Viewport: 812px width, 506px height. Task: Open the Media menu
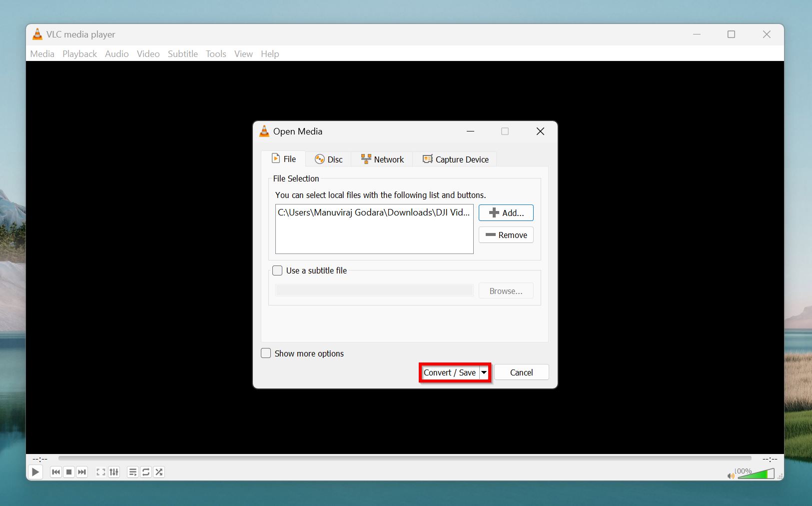click(x=42, y=53)
